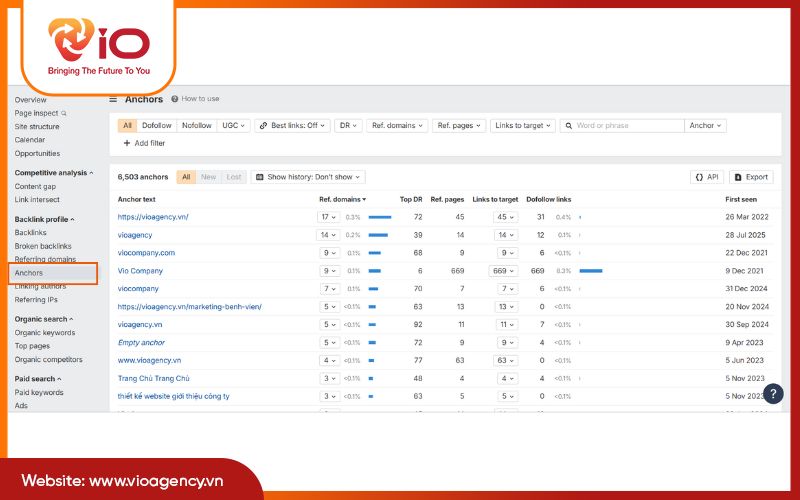800x500 pixels.
Task: Select the Nofollow filter
Action: pos(196,126)
